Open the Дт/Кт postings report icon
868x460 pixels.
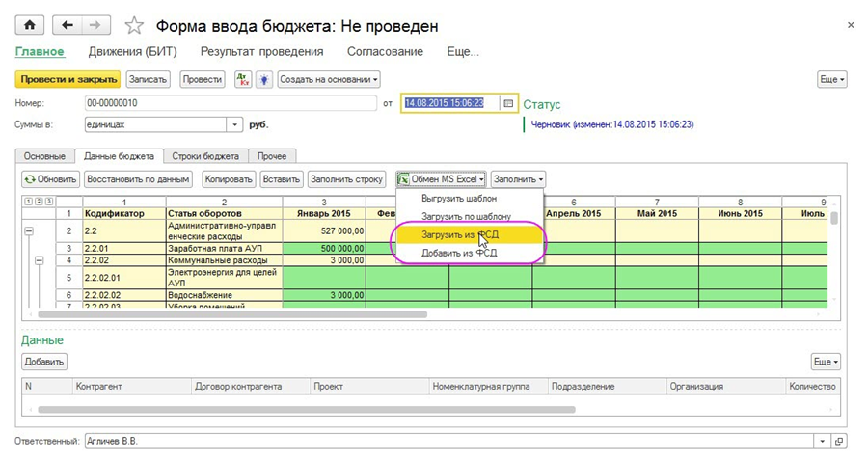(242, 79)
